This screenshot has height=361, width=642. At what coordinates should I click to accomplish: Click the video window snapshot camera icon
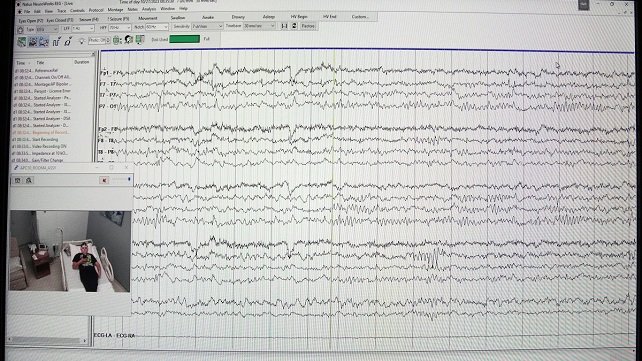click(18, 180)
